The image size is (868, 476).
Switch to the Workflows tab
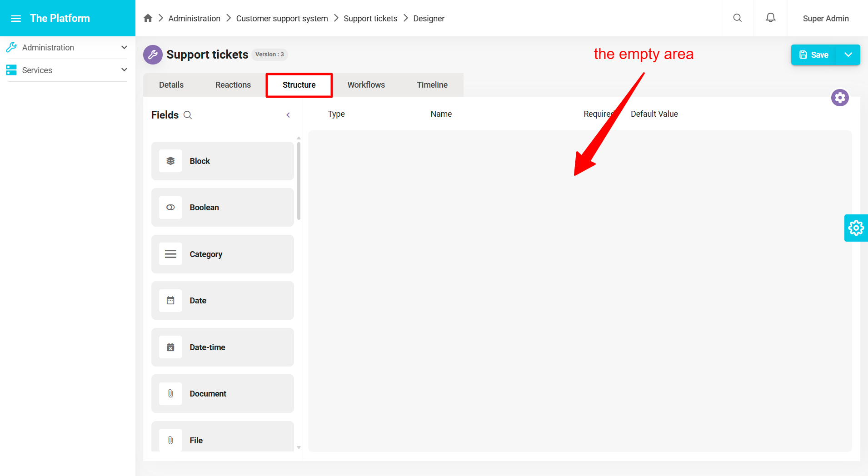(x=366, y=85)
